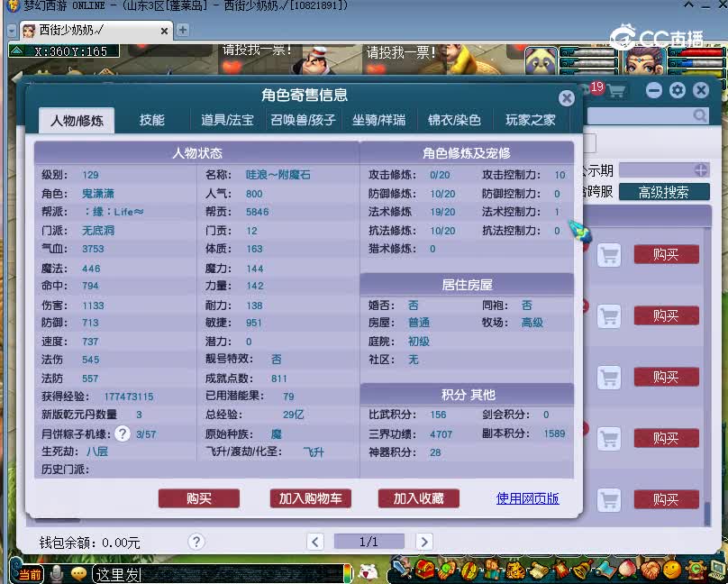Open the 公示期 filter dropdown
Viewport: 728px width, 584px height.
point(663,170)
